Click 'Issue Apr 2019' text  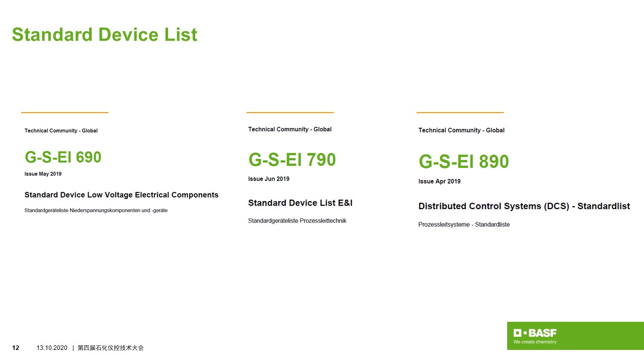[439, 182]
